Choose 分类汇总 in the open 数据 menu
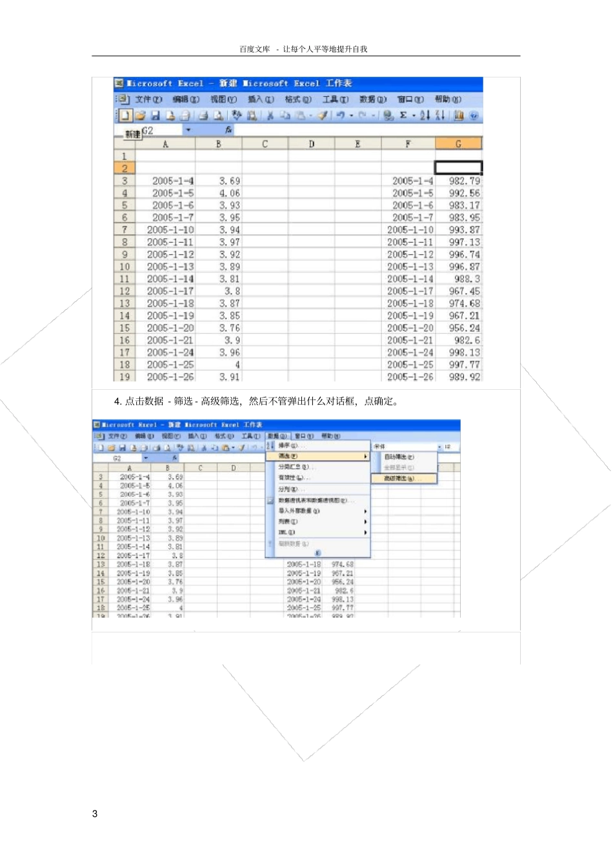 tap(321, 467)
